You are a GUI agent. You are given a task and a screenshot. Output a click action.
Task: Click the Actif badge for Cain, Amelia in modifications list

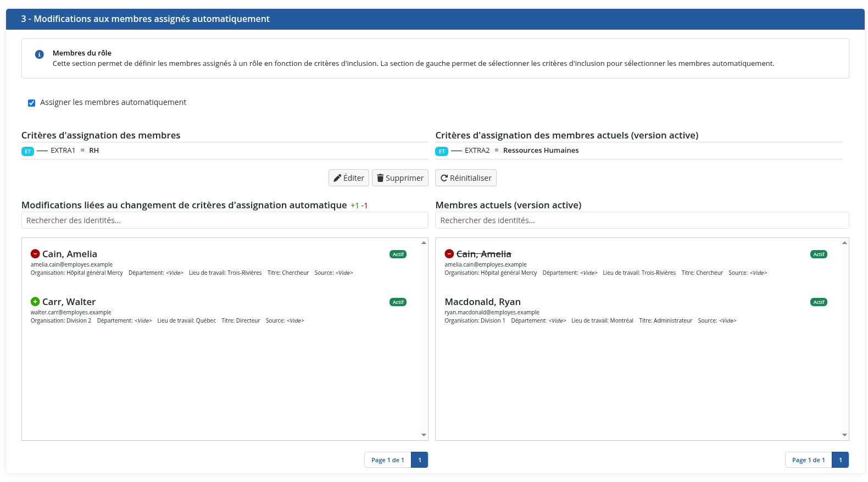[x=398, y=254]
